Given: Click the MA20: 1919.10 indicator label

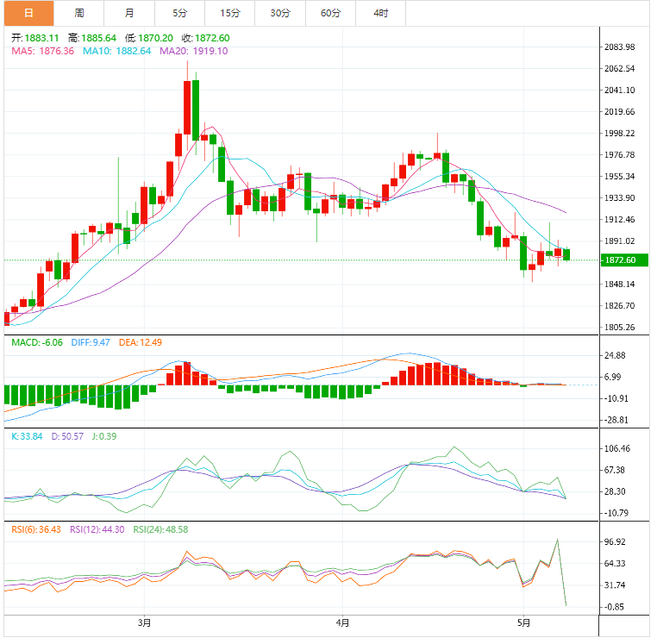Looking at the screenshot, I should coord(192,52).
